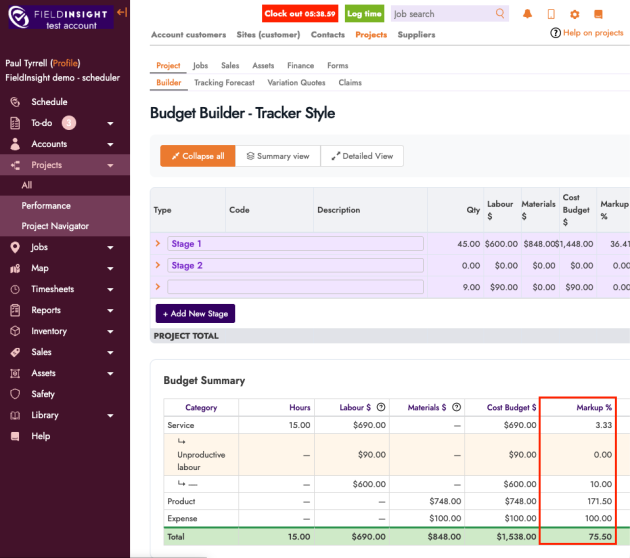Click the Add New Stage button

pos(195,314)
